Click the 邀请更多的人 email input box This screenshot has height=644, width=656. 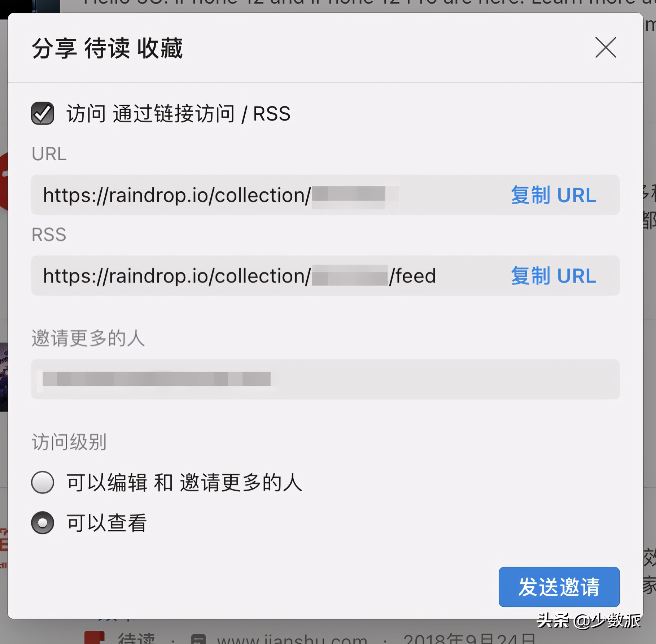click(x=325, y=379)
